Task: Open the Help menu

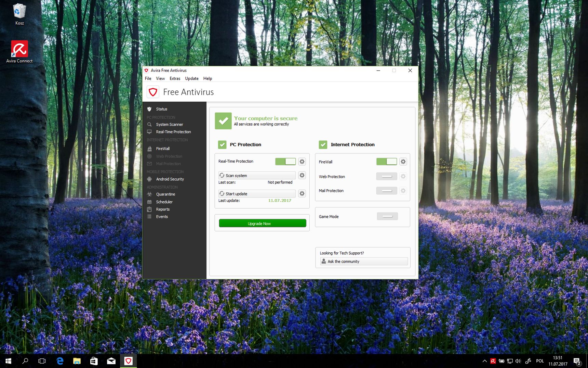Action: click(208, 78)
